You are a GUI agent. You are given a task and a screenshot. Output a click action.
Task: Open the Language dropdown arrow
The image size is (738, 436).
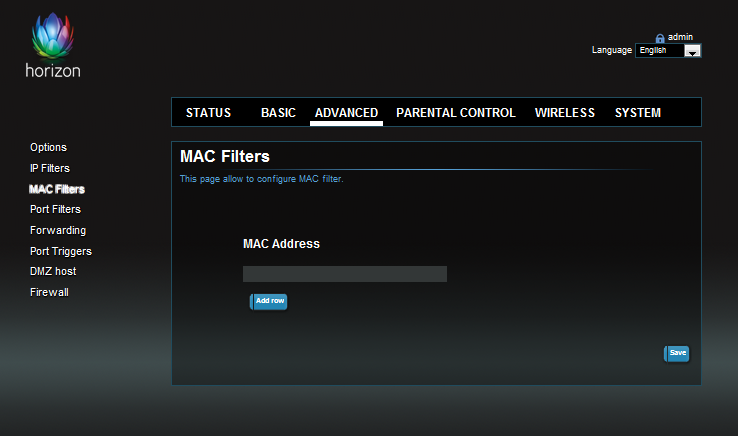[692, 51]
